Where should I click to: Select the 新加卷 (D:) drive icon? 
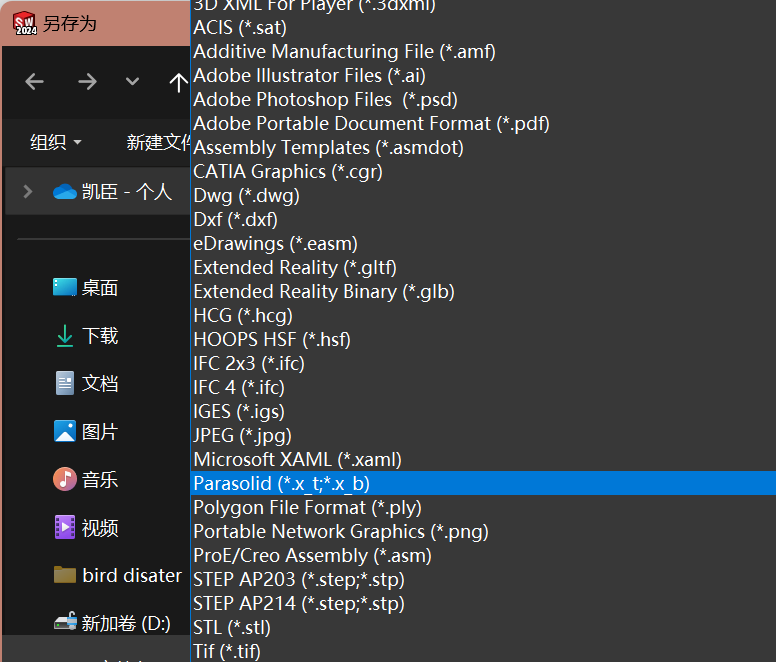(65, 621)
